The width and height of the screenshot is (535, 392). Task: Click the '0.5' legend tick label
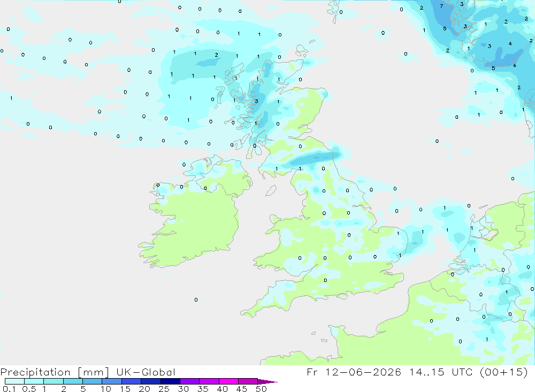pos(29,389)
